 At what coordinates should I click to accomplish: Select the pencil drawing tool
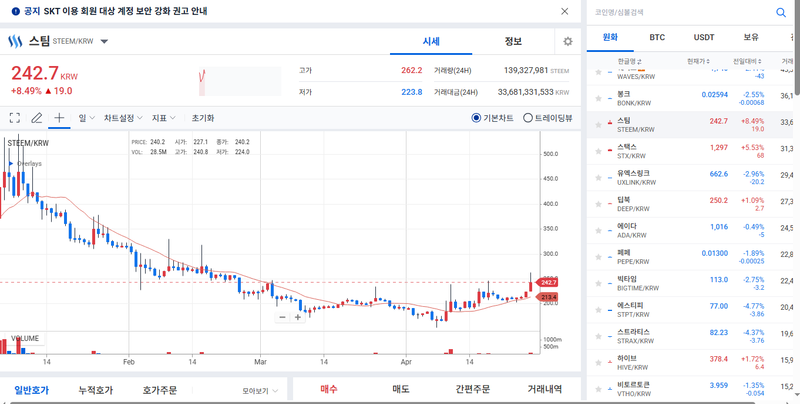click(36, 118)
